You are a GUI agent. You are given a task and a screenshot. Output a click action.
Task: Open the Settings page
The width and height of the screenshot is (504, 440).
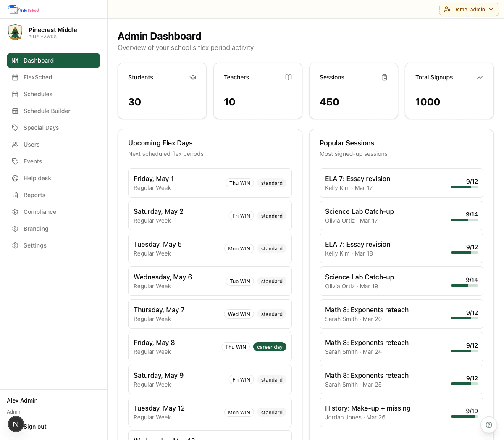pos(53,245)
